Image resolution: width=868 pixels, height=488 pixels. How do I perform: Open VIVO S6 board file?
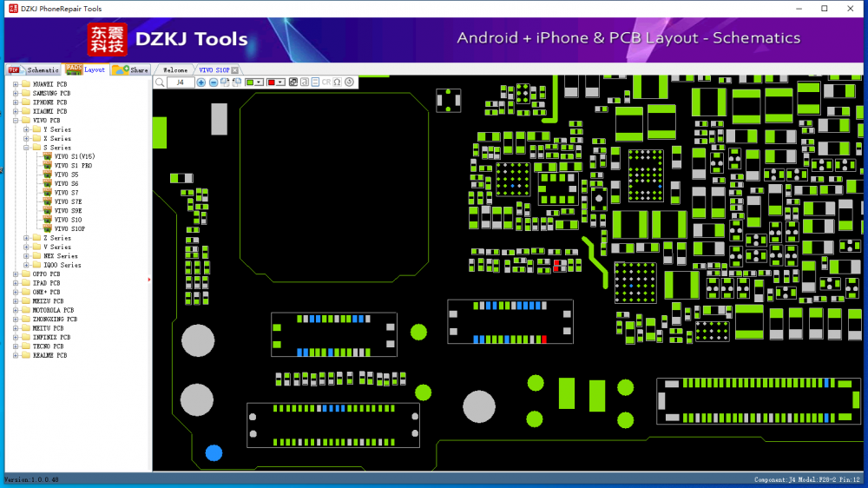[67, 183]
